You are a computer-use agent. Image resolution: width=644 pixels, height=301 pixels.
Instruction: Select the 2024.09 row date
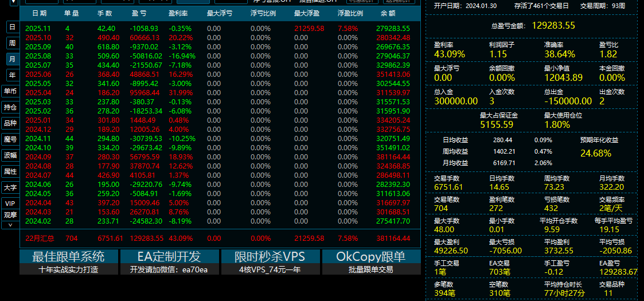[x=38, y=157]
